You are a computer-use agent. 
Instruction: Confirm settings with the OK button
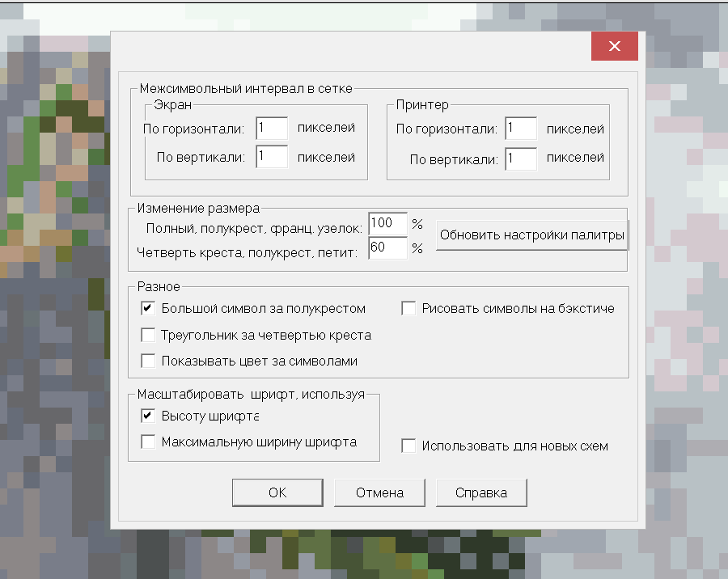point(277,492)
